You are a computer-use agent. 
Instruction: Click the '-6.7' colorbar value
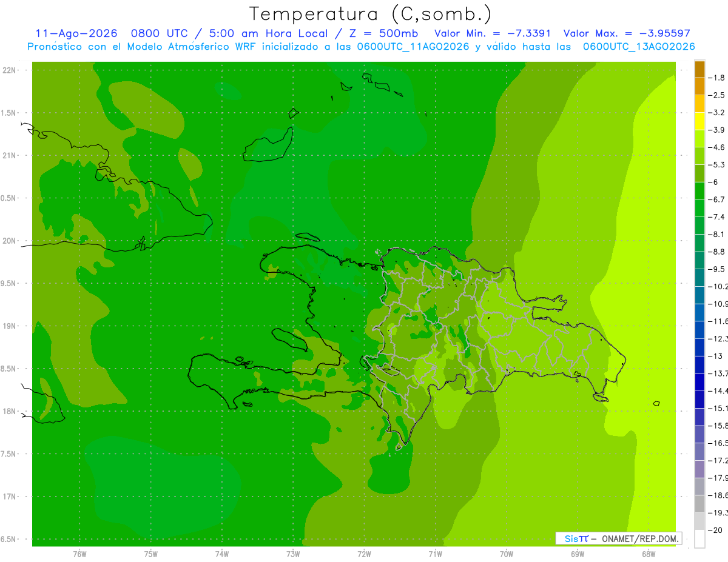click(x=716, y=199)
